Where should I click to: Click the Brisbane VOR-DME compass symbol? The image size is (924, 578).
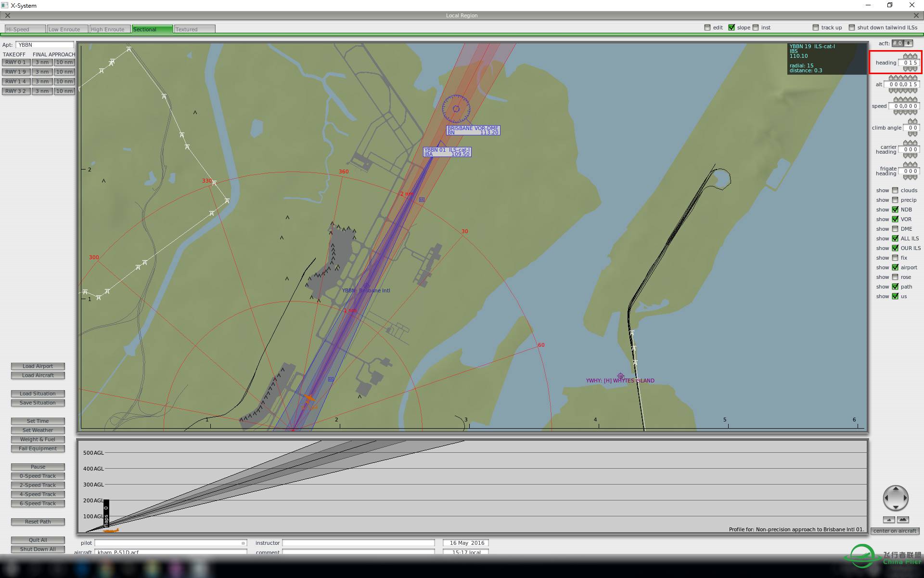pyautogui.click(x=456, y=109)
